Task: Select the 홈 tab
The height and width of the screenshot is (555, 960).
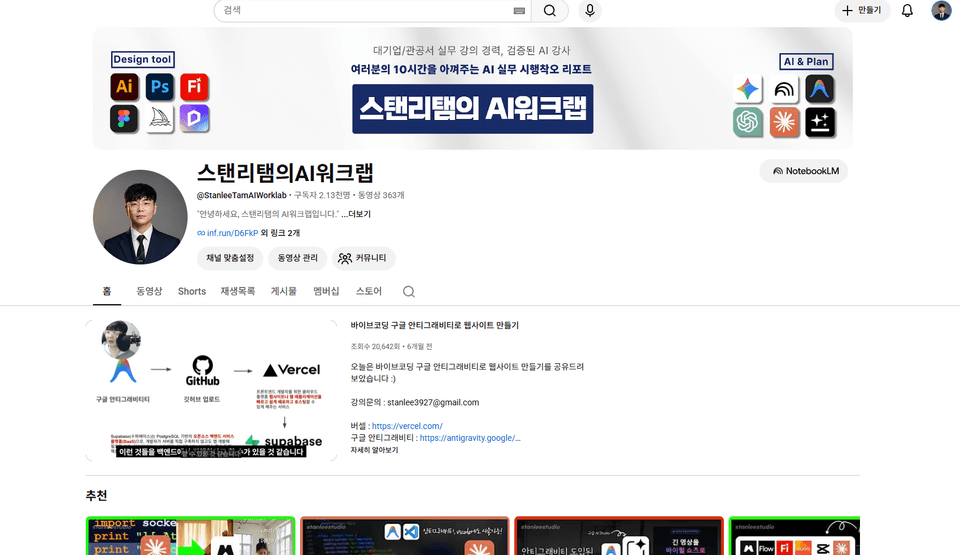Action: 107,291
